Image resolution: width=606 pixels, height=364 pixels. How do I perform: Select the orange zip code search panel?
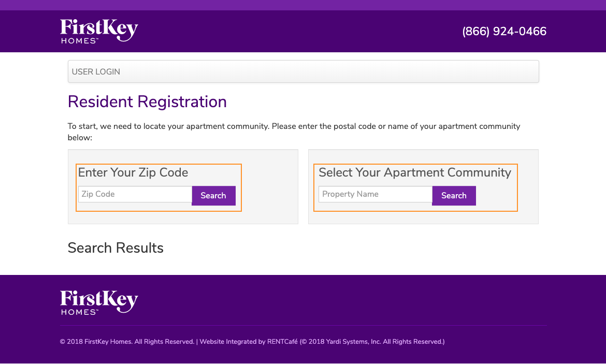[x=158, y=187]
